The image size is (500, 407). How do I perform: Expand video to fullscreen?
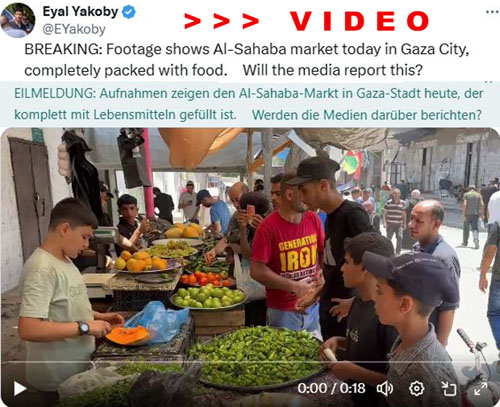[480, 388]
